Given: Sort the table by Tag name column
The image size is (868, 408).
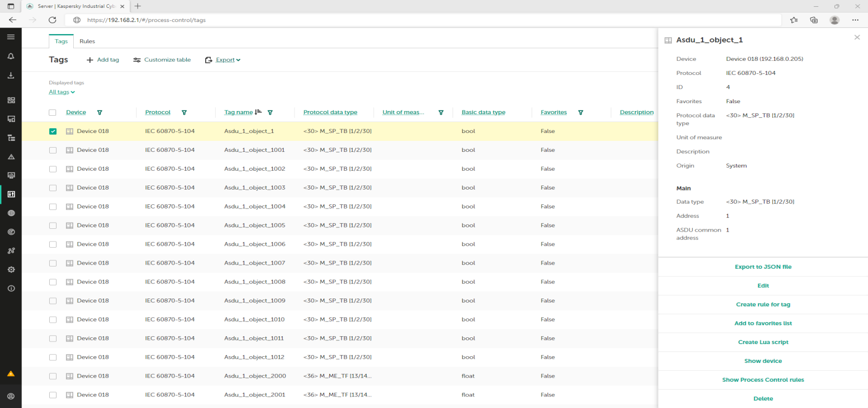Looking at the screenshot, I should point(239,113).
